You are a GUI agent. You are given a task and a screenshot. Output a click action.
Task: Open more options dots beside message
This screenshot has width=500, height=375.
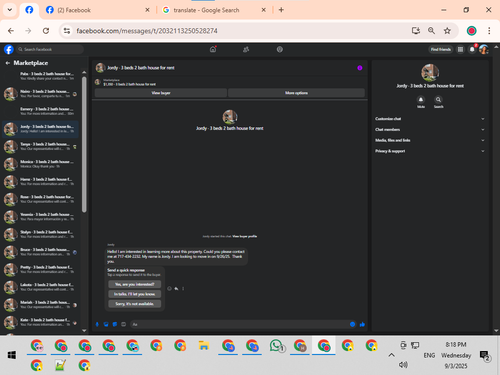(x=183, y=289)
